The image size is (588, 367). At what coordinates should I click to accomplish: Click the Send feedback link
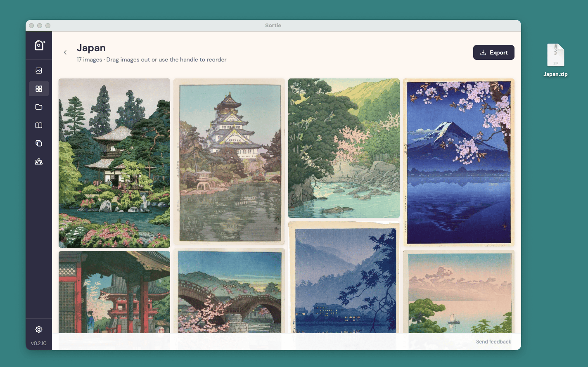493,342
